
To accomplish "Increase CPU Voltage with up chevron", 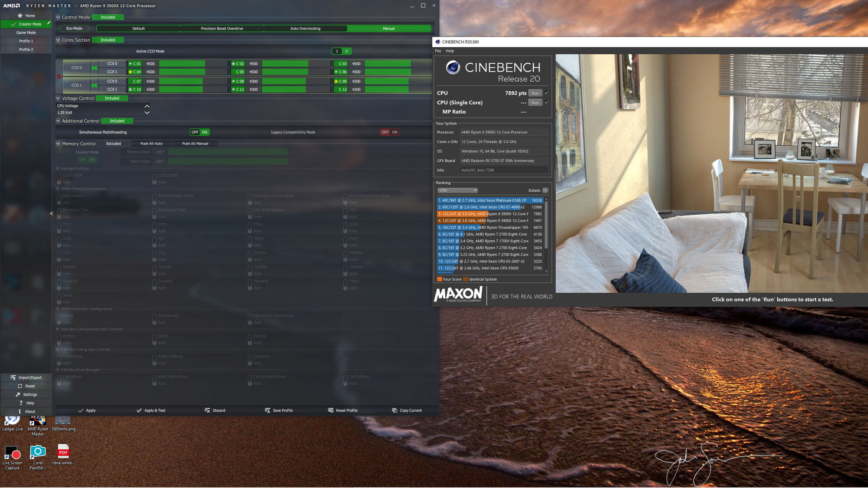I will (x=147, y=106).
